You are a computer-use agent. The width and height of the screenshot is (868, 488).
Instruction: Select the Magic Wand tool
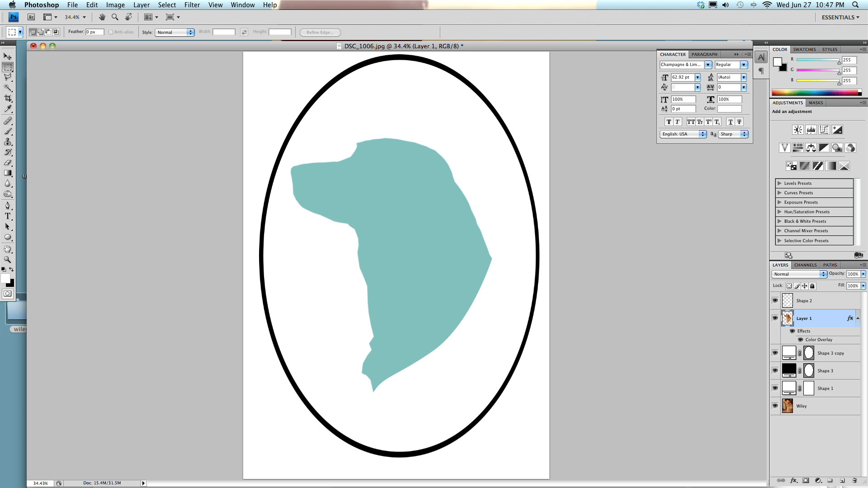pos(8,88)
